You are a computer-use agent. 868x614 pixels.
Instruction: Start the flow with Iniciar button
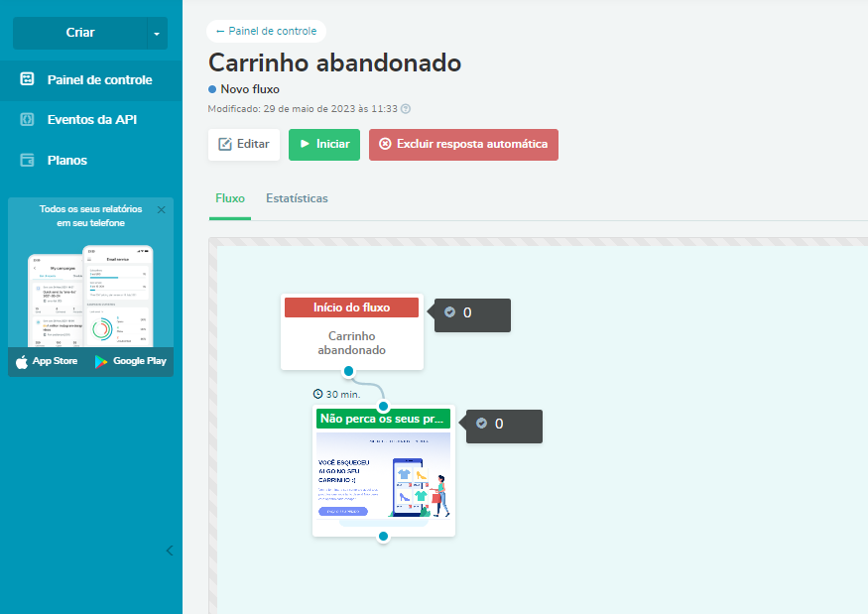click(324, 144)
